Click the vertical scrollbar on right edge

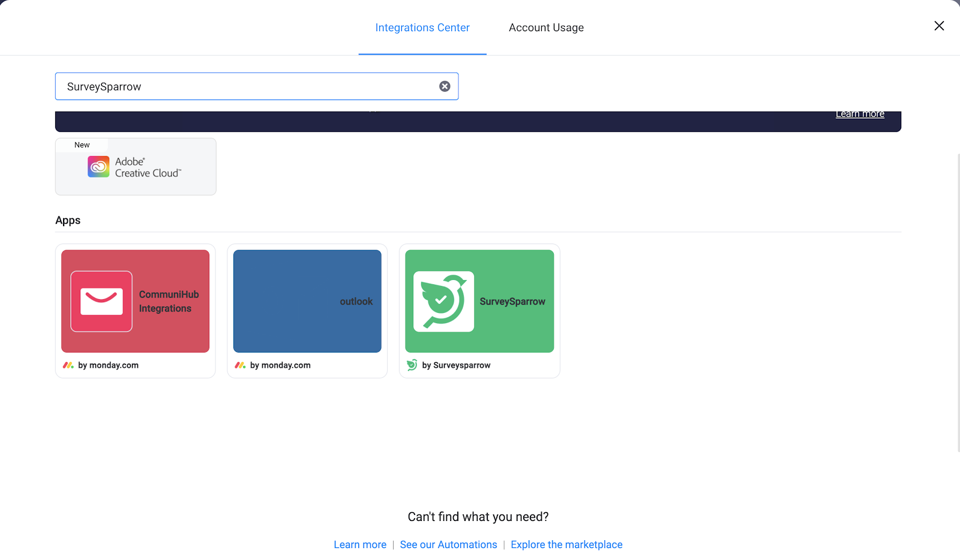[958, 303]
